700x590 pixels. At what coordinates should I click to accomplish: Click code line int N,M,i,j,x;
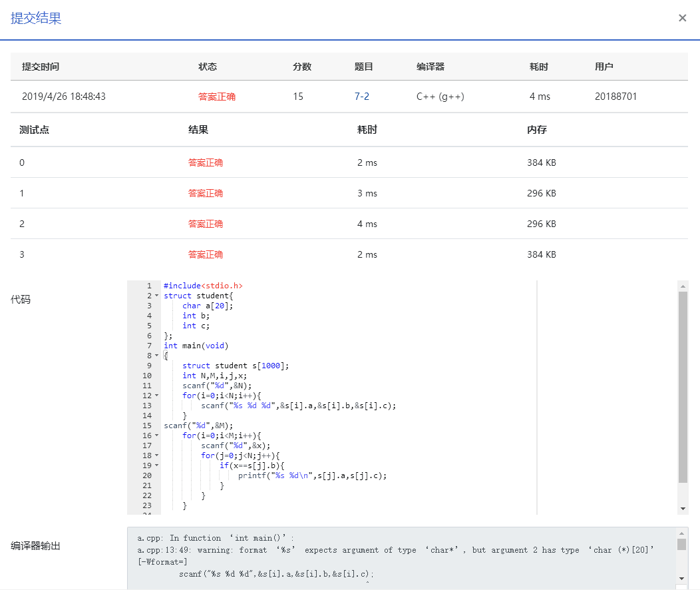tap(214, 376)
